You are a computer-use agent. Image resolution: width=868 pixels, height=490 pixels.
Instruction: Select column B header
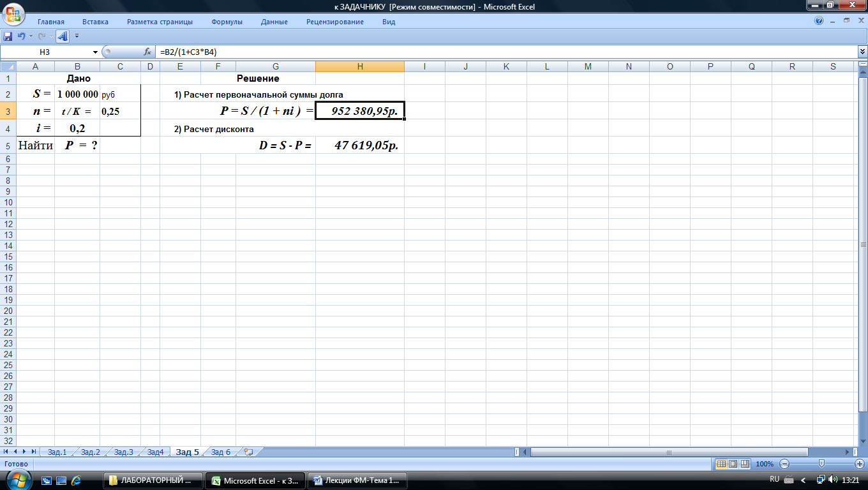[77, 66]
